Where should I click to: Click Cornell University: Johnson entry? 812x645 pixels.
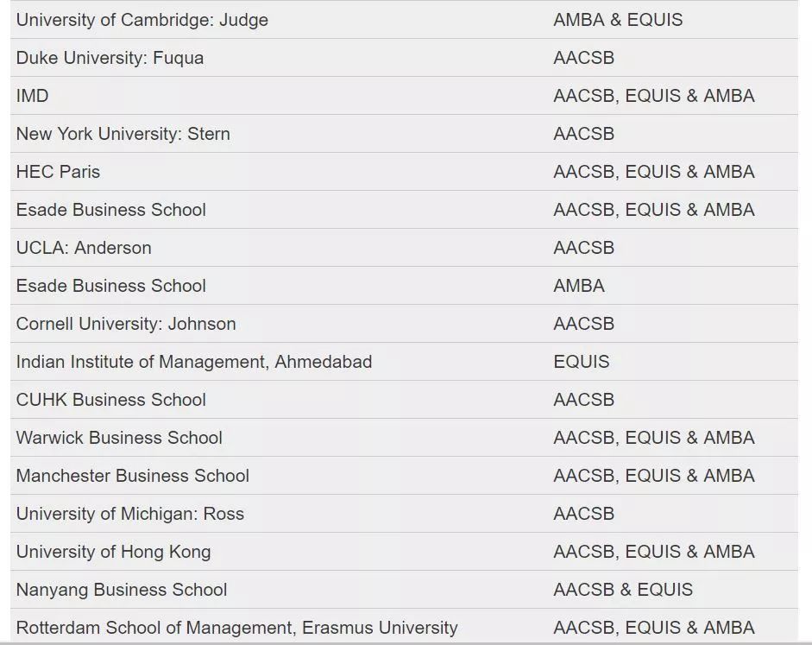[x=126, y=324]
